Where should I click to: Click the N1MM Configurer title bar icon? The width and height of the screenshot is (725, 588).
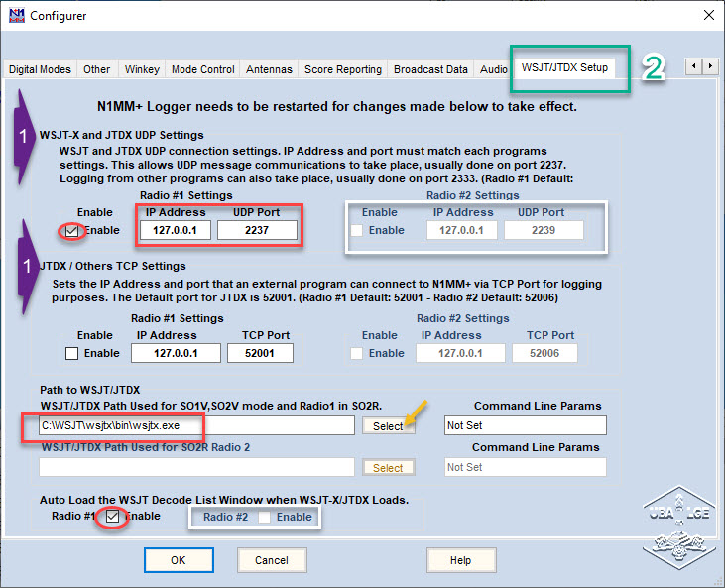pos(17,15)
